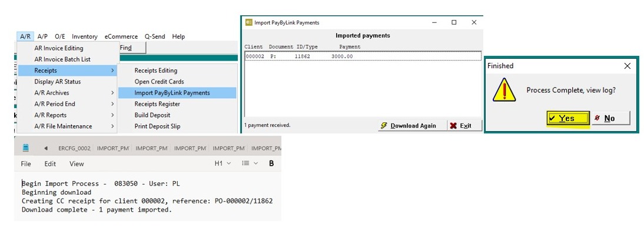Expand the A/R Archives submenu
The height and width of the screenshot is (231, 644).
pos(67,93)
